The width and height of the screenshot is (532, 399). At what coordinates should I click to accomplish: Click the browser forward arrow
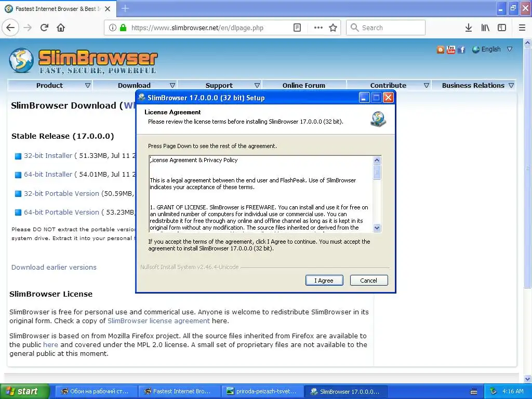point(28,28)
